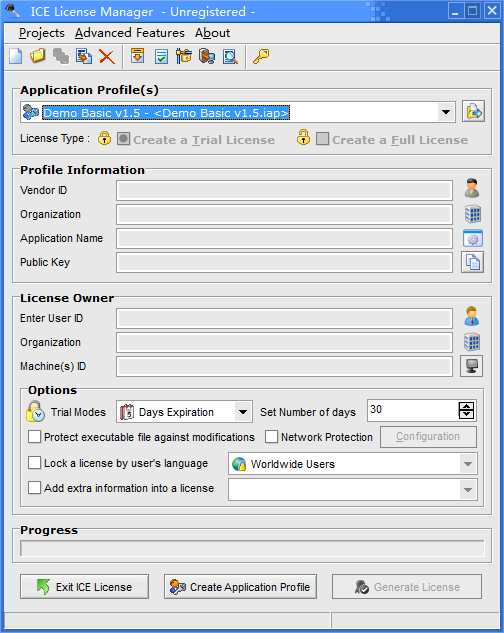Open project via yellow folder toolbar icon

38,56
